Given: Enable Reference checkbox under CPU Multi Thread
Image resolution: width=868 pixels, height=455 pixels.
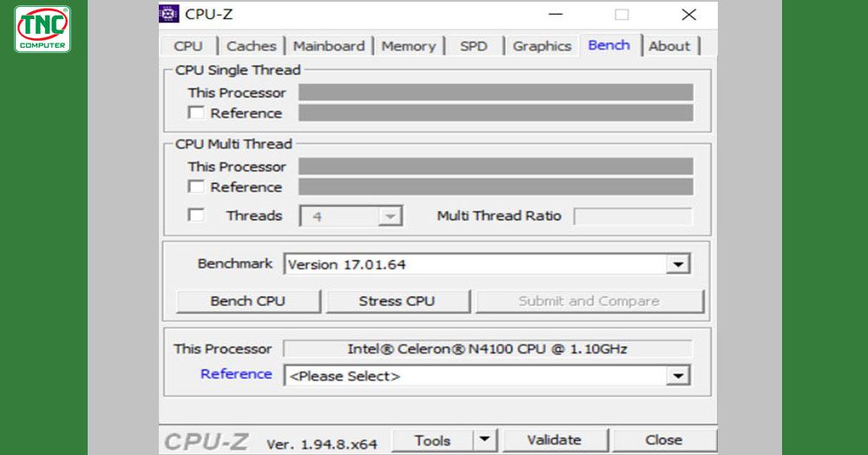Looking at the screenshot, I should [196, 187].
